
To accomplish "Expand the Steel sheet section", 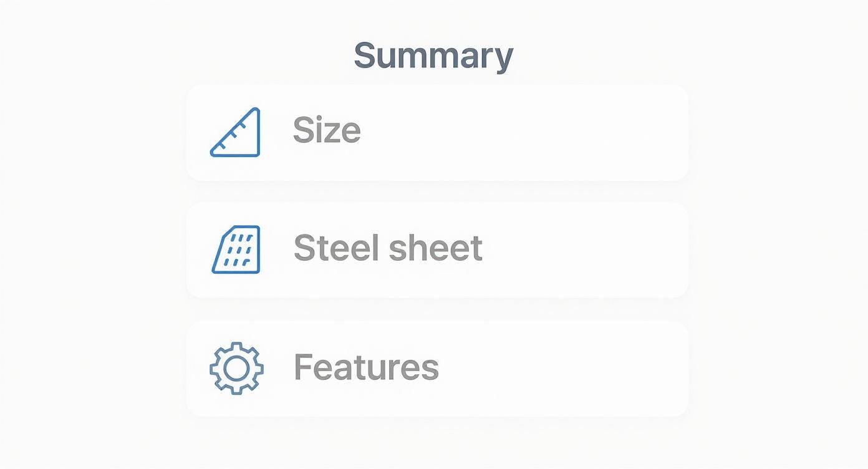I will pyautogui.click(x=436, y=248).
